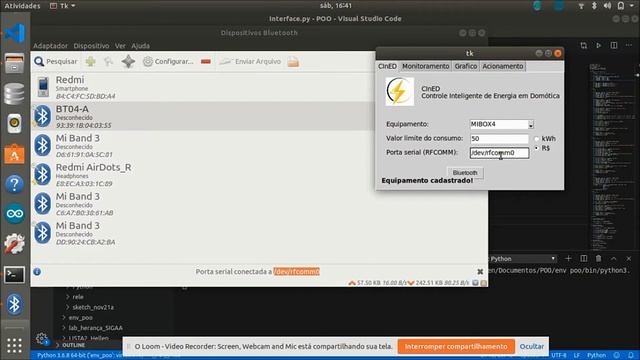
Task: Switch to the Acionamento tab
Action: tap(502, 66)
